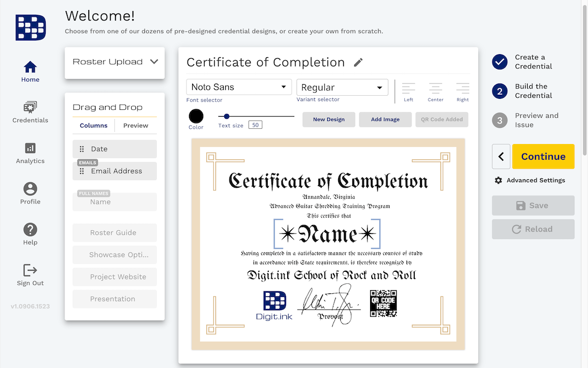Switch to the Preview tab
The width and height of the screenshot is (588, 368).
[x=135, y=125]
